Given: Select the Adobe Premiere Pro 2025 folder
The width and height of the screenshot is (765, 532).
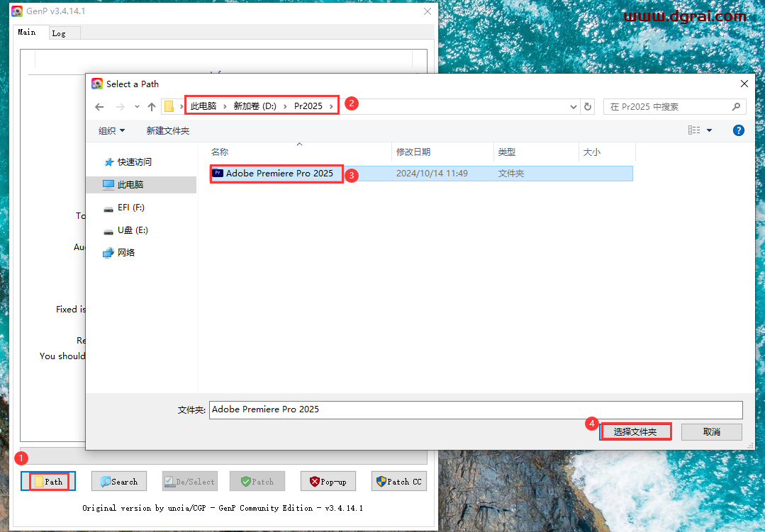Looking at the screenshot, I should (x=276, y=174).
